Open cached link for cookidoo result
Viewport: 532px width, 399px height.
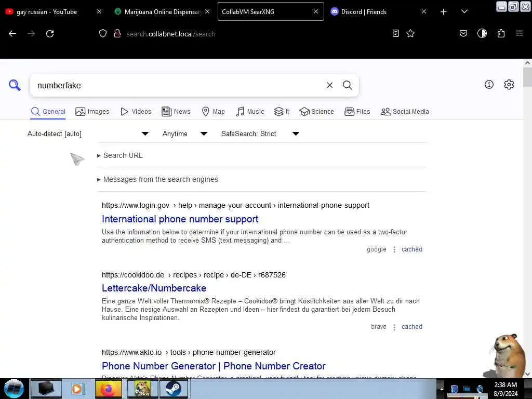pyautogui.click(x=412, y=327)
